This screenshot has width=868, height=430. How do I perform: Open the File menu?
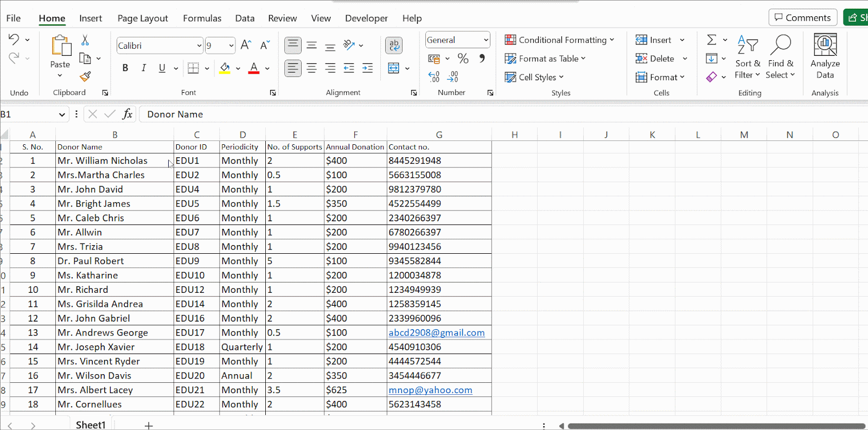pos(14,18)
